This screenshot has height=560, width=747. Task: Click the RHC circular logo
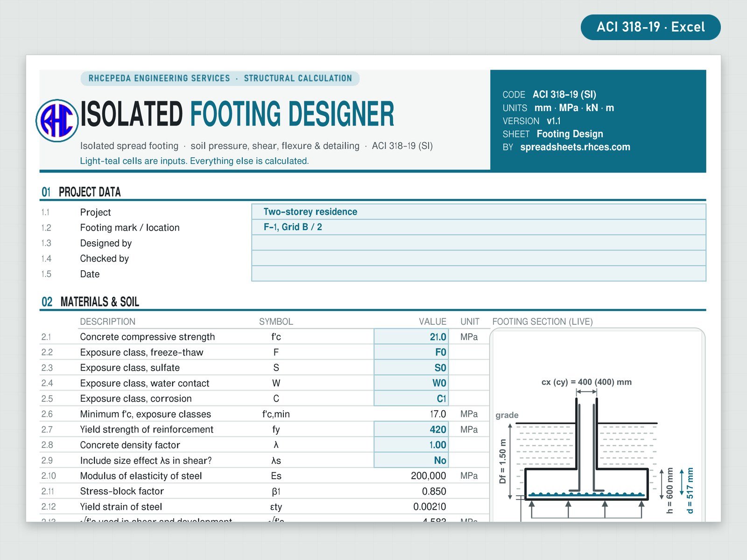click(57, 120)
